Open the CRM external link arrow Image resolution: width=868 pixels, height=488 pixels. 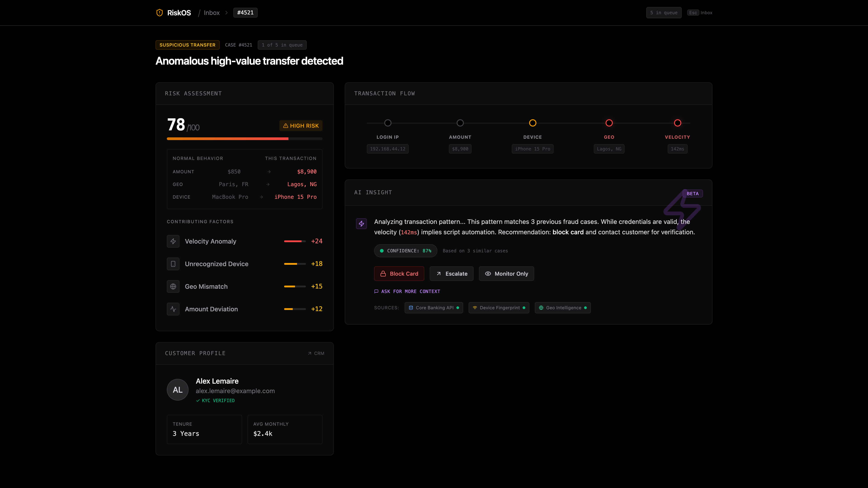click(x=316, y=353)
